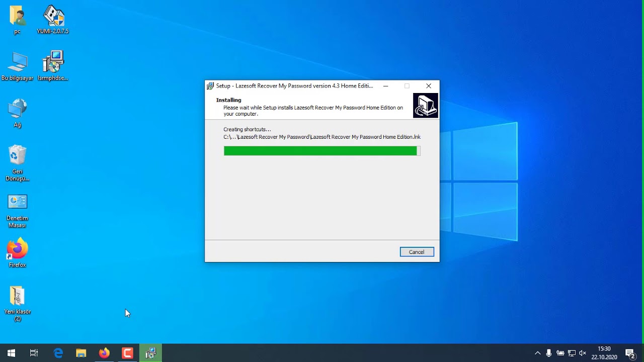This screenshot has height=362, width=644.
Task: Select Geri Dönüşüm recycle bin icon
Action: pyautogui.click(x=17, y=163)
